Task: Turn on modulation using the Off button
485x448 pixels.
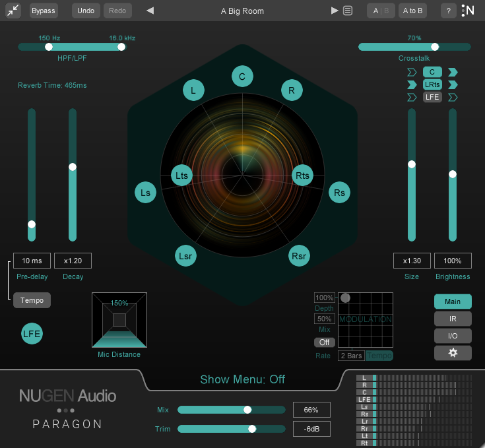Action: click(x=324, y=342)
